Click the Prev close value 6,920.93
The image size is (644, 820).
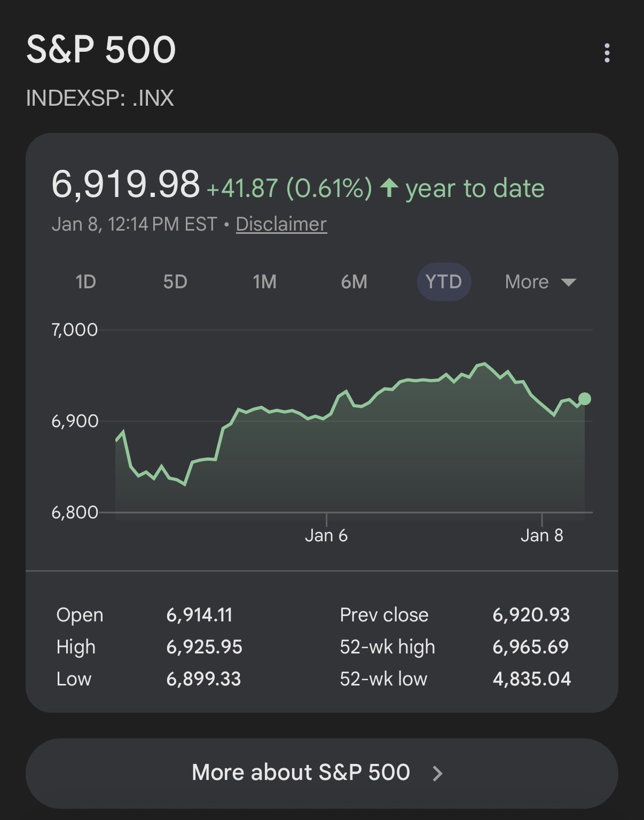[x=531, y=615]
